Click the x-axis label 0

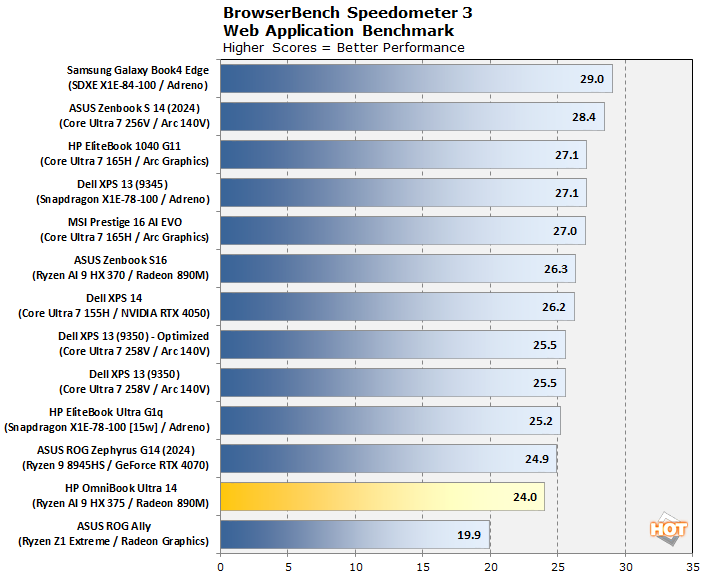220,567
